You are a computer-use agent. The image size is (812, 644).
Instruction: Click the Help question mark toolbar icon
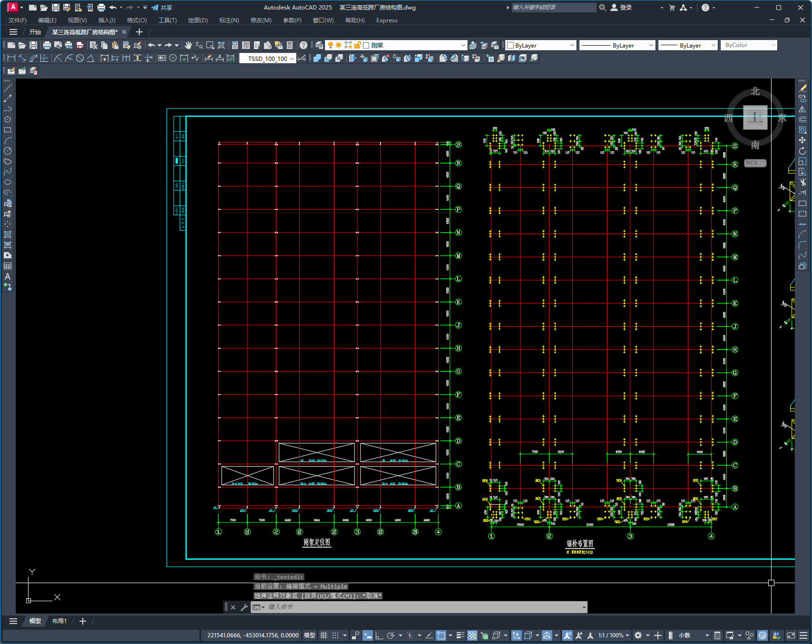(x=303, y=45)
